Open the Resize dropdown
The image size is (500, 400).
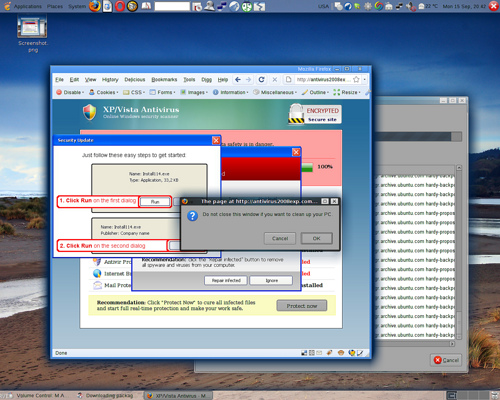point(347,92)
